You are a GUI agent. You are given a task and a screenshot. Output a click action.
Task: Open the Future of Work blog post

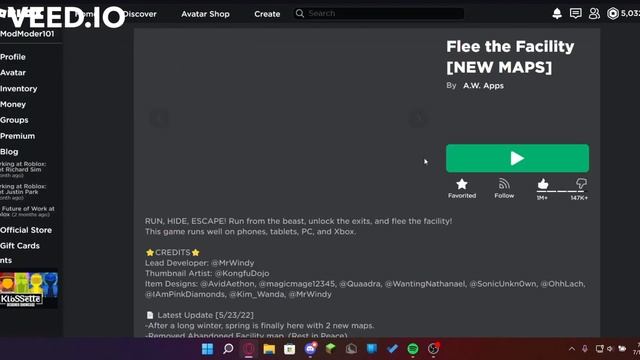point(27,211)
